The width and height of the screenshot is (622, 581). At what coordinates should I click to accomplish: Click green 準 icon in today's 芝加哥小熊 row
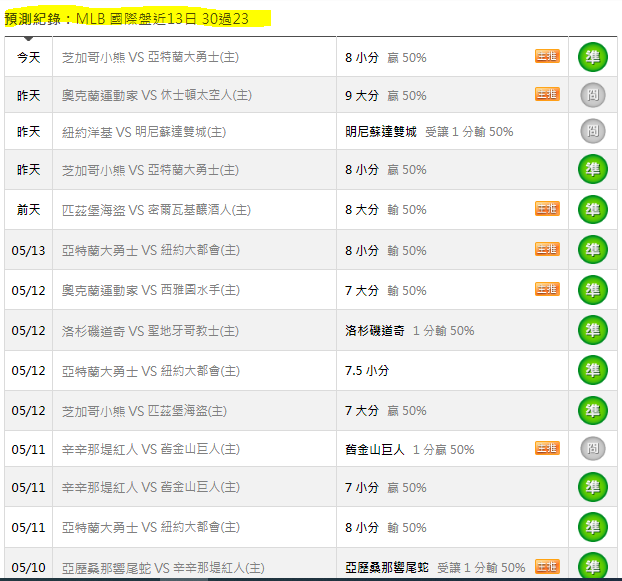593,57
